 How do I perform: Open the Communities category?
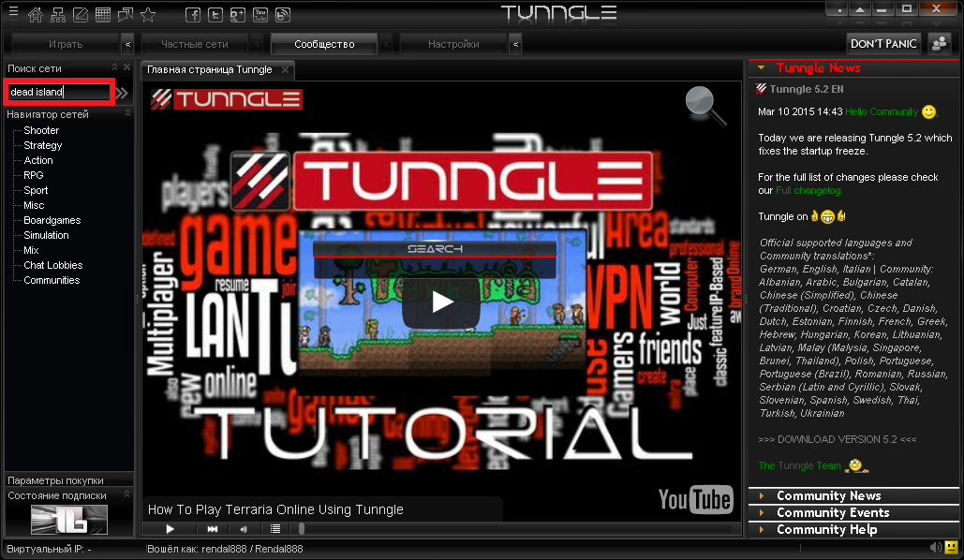coord(52,280)
